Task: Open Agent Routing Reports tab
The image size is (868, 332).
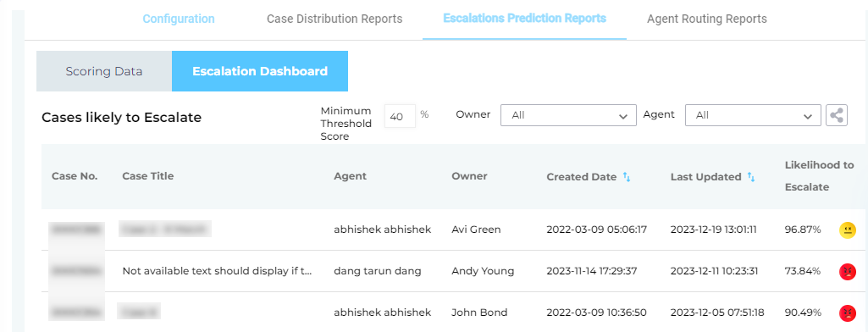Action: point(707,19)
